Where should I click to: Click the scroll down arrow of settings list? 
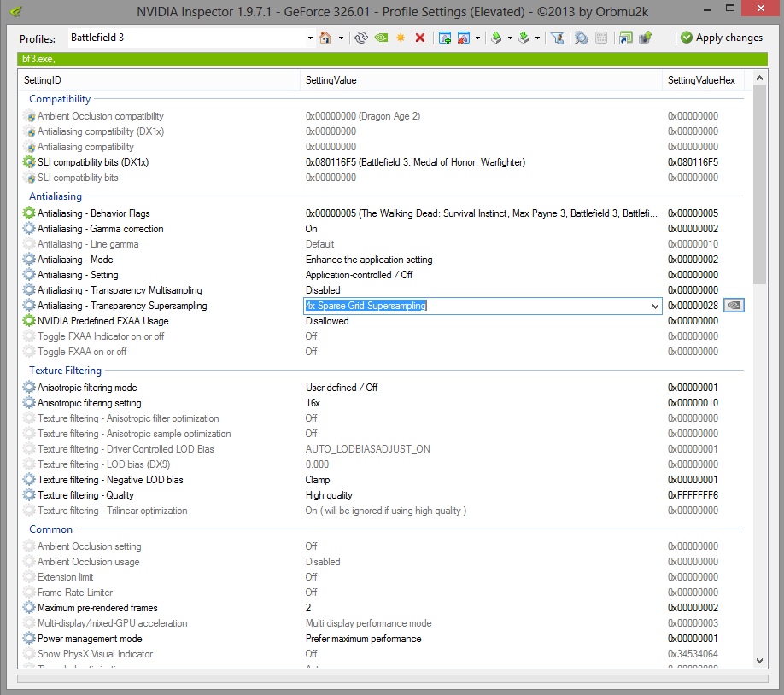(x=759, y=661)
